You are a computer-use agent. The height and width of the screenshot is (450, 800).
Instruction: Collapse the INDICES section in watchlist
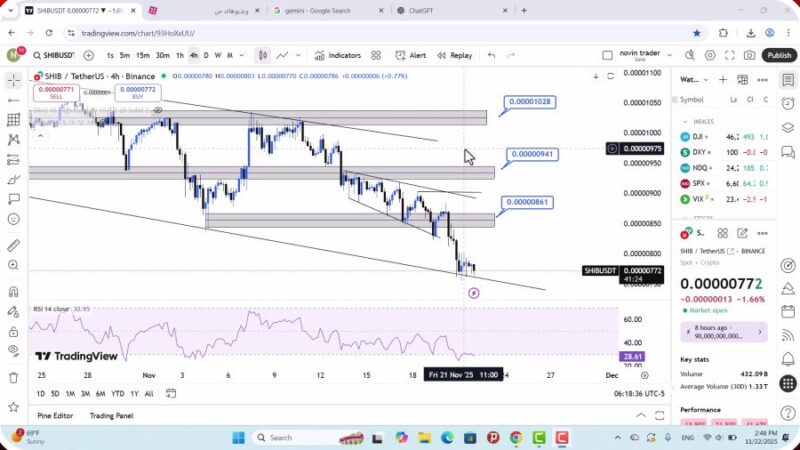[x=686, y=121]
